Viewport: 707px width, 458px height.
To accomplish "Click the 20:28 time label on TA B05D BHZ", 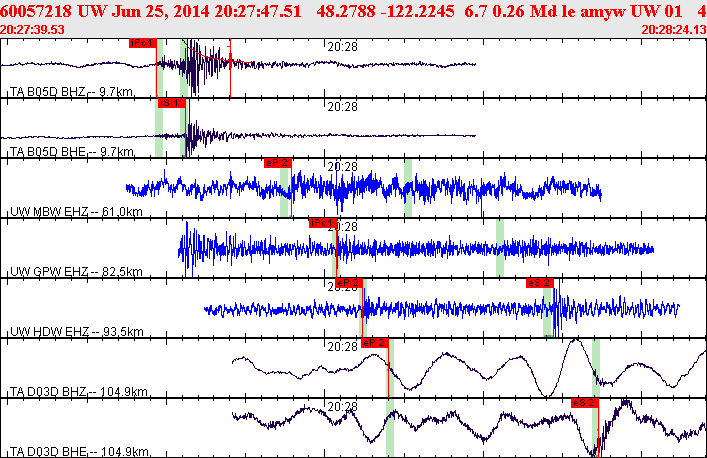I will [x=342, y=47].
